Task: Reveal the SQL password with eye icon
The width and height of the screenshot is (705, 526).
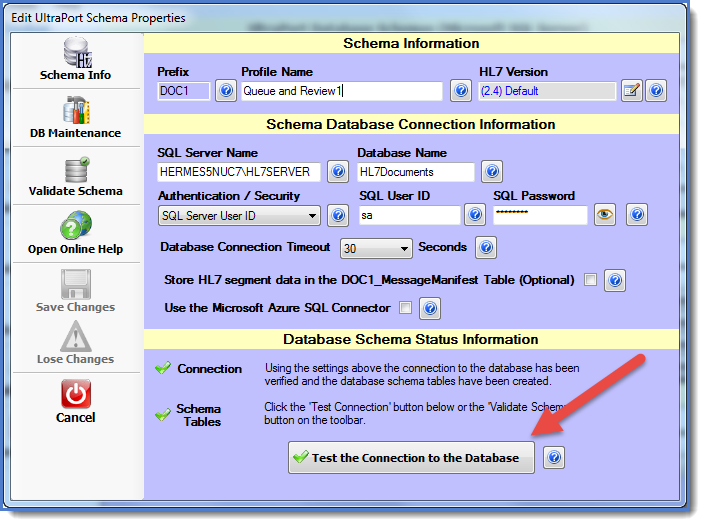Action: click(x=605, y=215)
